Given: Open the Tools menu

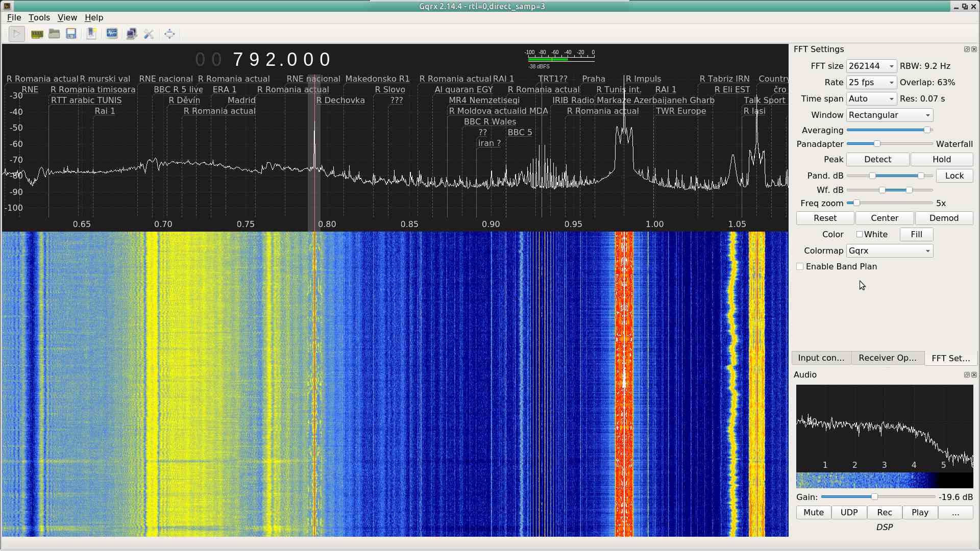Looking at the screenshot, I should point(39,17).
